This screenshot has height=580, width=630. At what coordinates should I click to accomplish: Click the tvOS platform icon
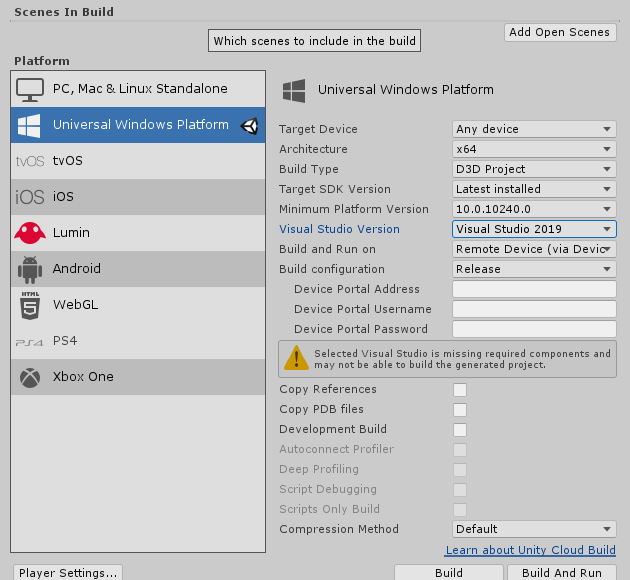29,161
